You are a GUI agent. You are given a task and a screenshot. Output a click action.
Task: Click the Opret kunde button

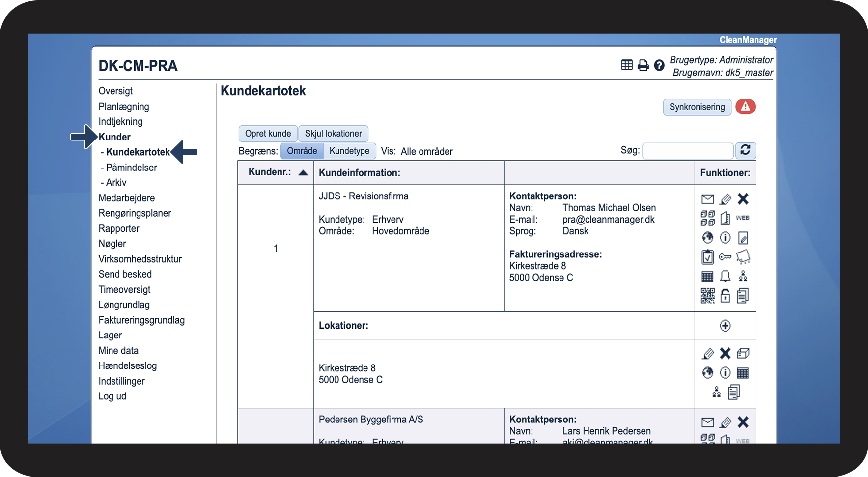pos(268,134)
